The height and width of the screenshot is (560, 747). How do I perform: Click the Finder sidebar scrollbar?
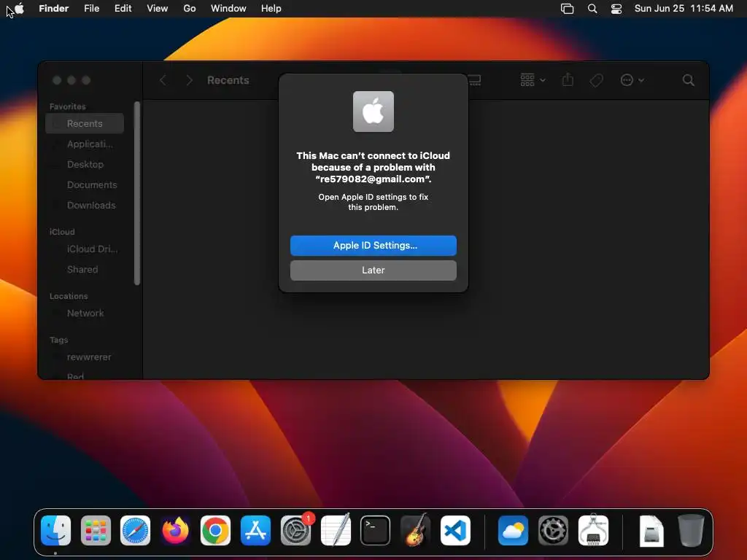click(137, 193)
